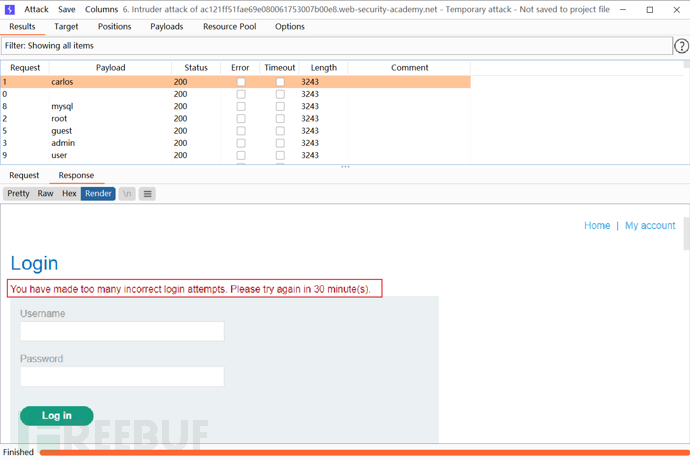Sort by the Status column header

point(196,68)
